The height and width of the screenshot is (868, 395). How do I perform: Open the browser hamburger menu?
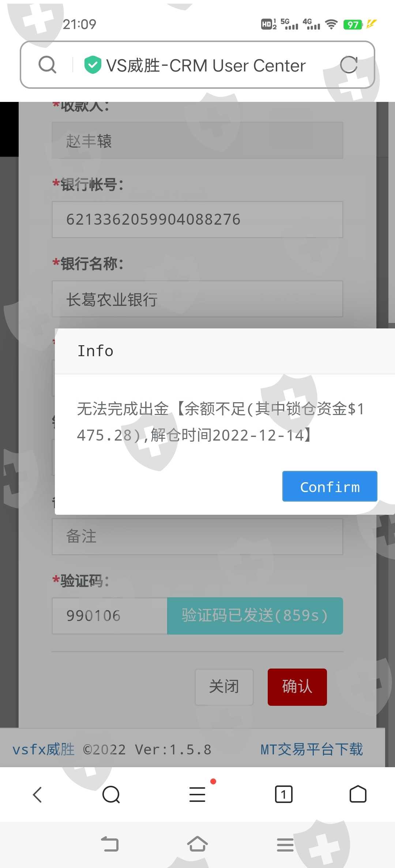click(x=197, y=795)
